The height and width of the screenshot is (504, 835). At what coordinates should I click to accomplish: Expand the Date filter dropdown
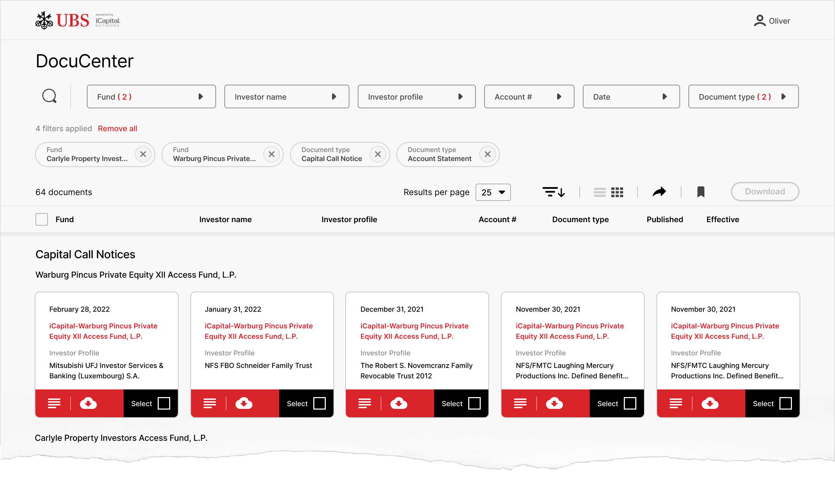[631, 96]
